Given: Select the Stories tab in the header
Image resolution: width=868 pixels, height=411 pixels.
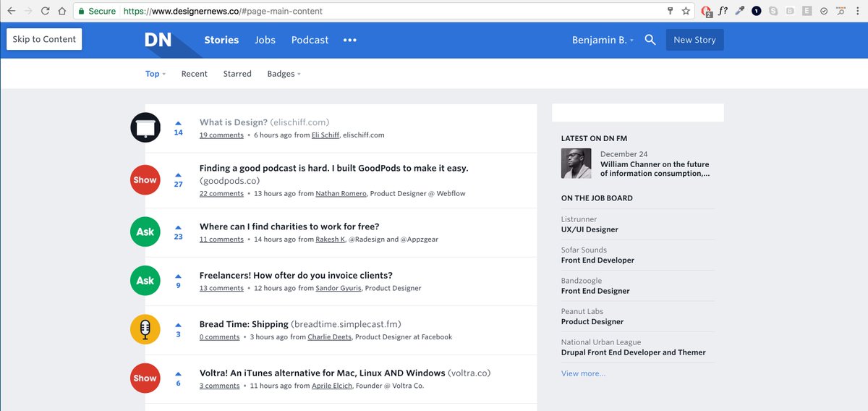Looking at the screenshot, I should point(221,41).
